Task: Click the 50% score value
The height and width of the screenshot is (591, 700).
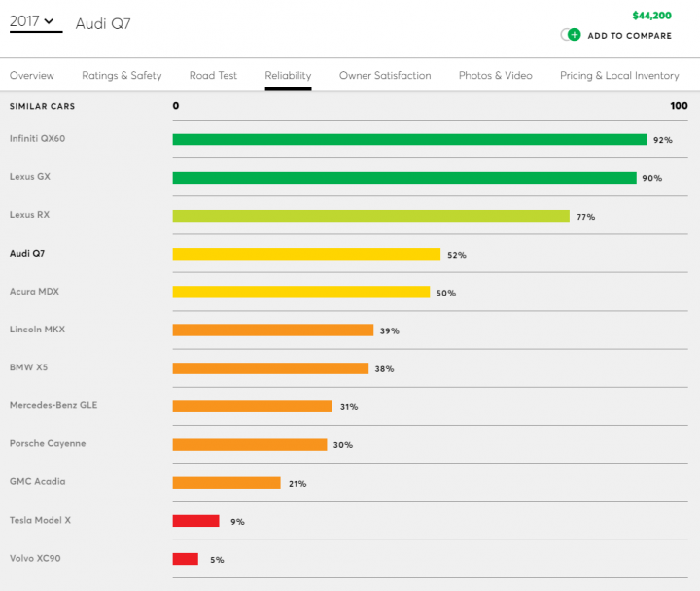Action: pos(445,293)
